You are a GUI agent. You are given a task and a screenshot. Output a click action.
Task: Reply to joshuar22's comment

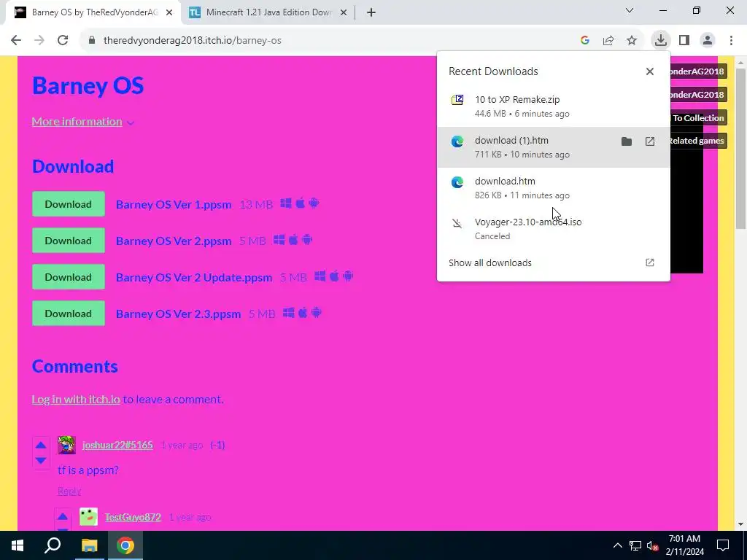69,491
